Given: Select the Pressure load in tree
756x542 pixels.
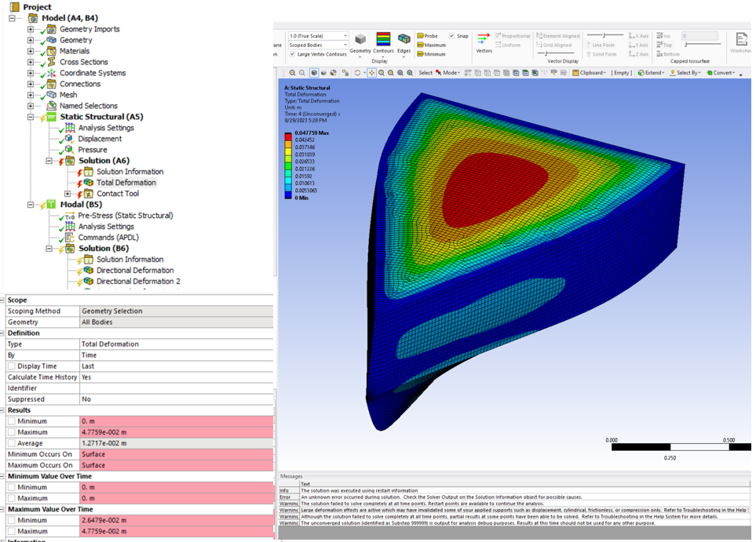Looking at the screenshot, I should (92, 150).
